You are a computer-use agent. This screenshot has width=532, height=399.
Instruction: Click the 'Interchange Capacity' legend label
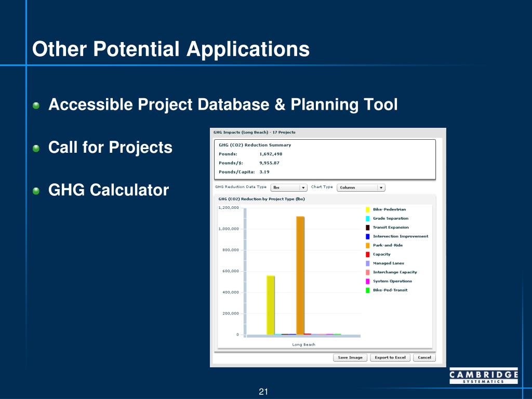coord(395,272)
